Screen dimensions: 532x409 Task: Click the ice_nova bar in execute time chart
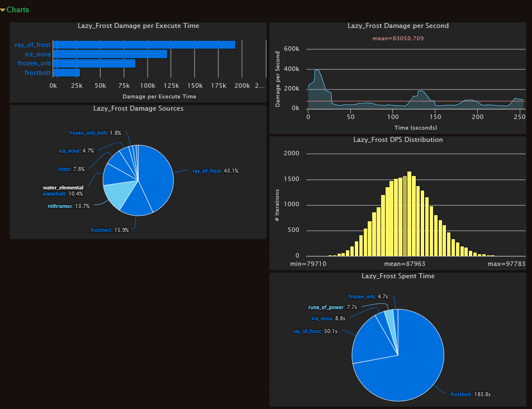point(110,54)
